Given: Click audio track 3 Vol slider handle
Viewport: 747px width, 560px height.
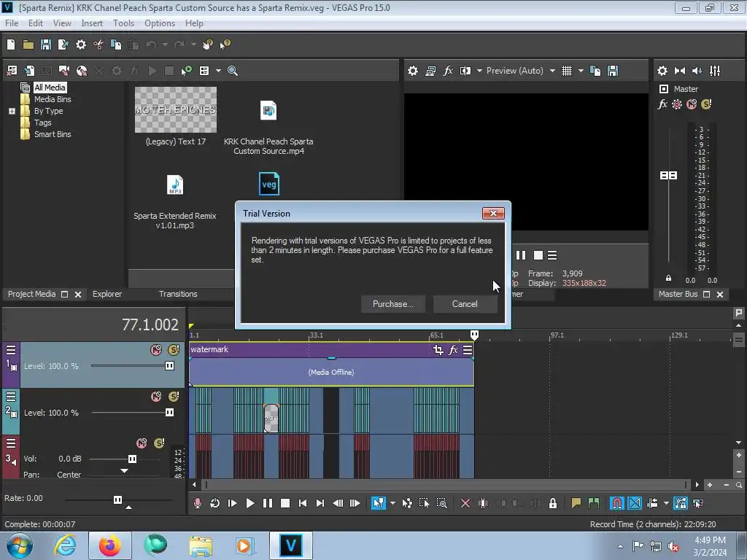Looking at the screenshot, I should 133,459.
